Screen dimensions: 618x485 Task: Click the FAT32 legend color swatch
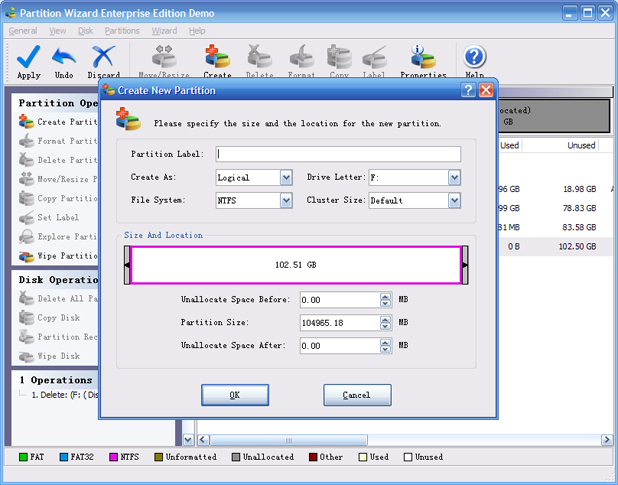point(63,457)
